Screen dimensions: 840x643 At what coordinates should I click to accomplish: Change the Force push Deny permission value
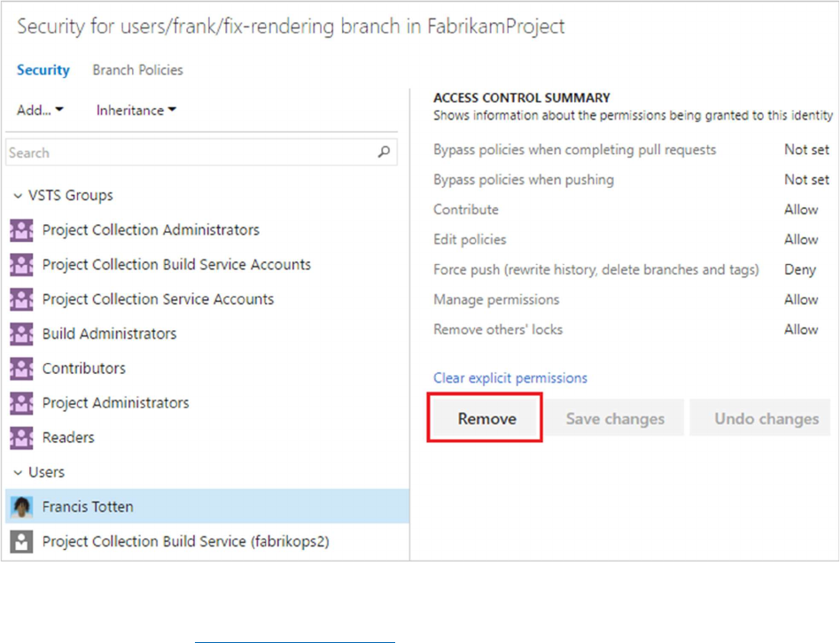click(800, 269)
